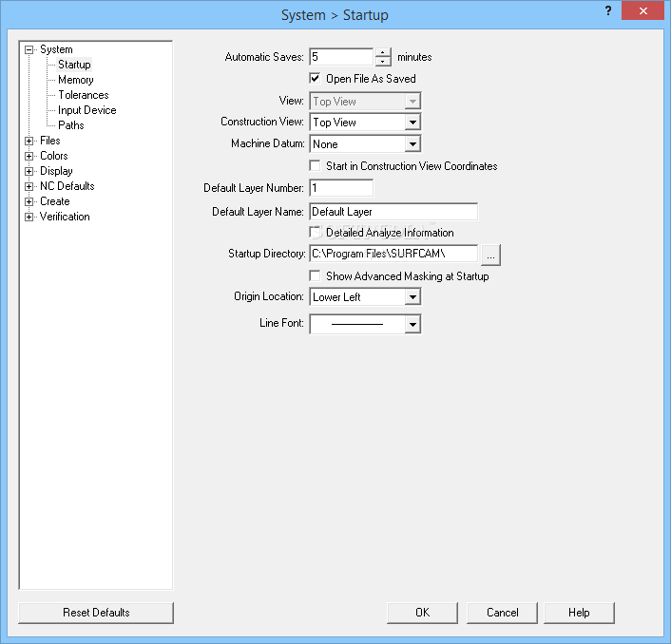Open the Tolerances settings page
Viewport: 671px width, 644px height.
[84, 95]
